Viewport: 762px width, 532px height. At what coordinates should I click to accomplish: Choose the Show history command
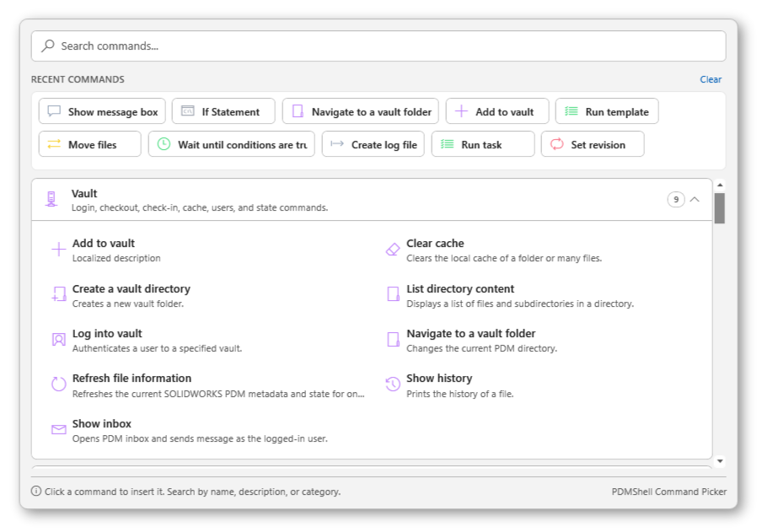click(439, 379)
